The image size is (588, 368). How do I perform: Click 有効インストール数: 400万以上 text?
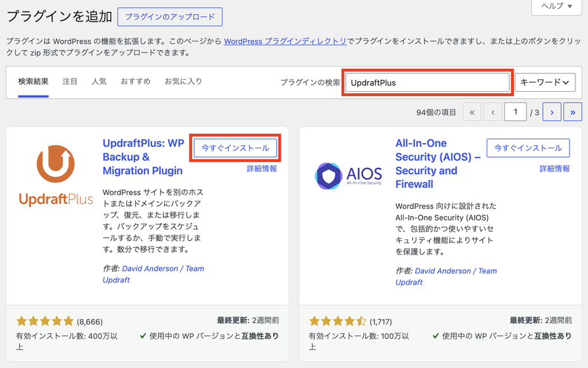click(67, 341)
